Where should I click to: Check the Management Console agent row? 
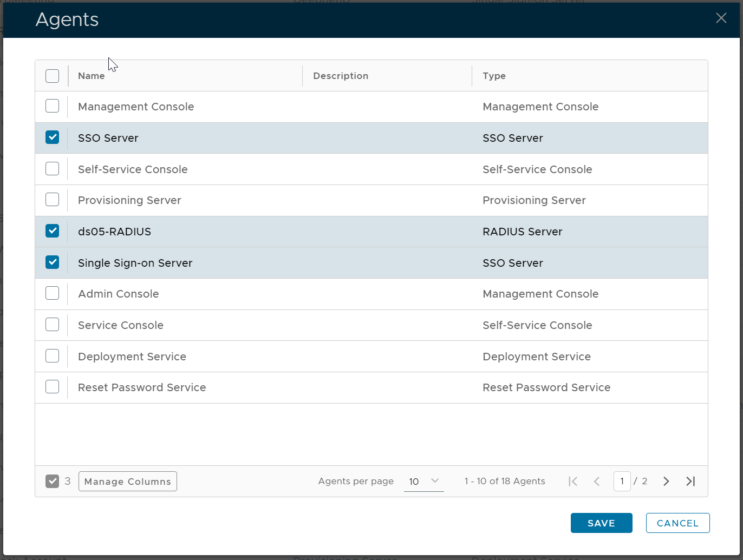click(x=53, y=107)
